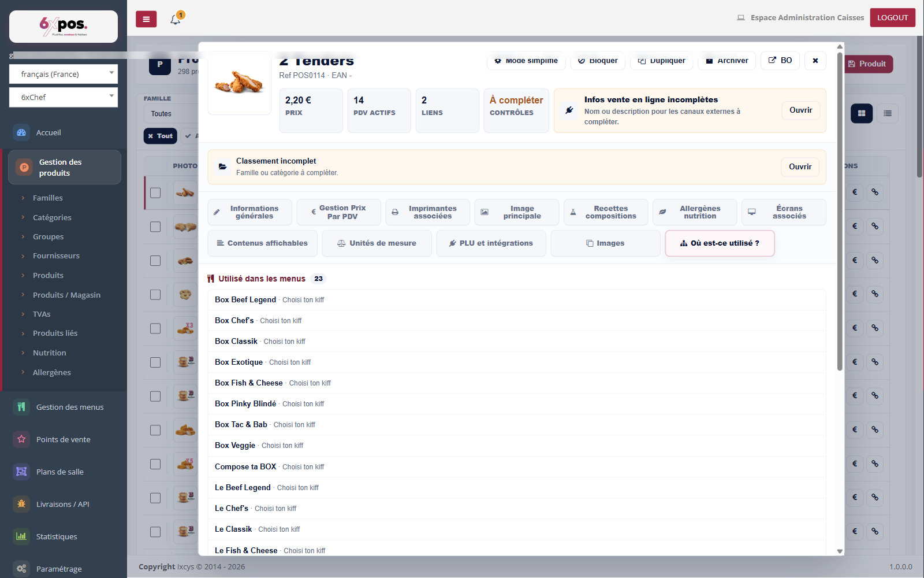Expand Familles in the sidebar
The image size is (924, 578).
(48, 198)
